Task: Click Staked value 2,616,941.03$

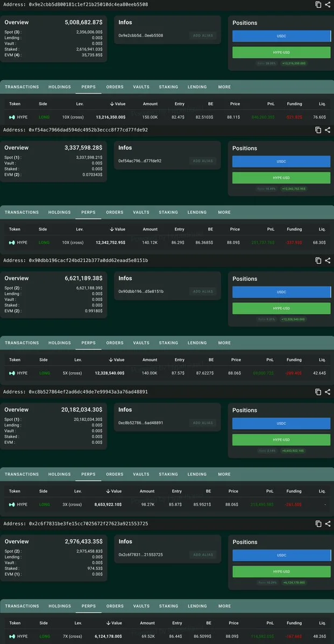Action: pyautogui.click(x=89, y=49)
